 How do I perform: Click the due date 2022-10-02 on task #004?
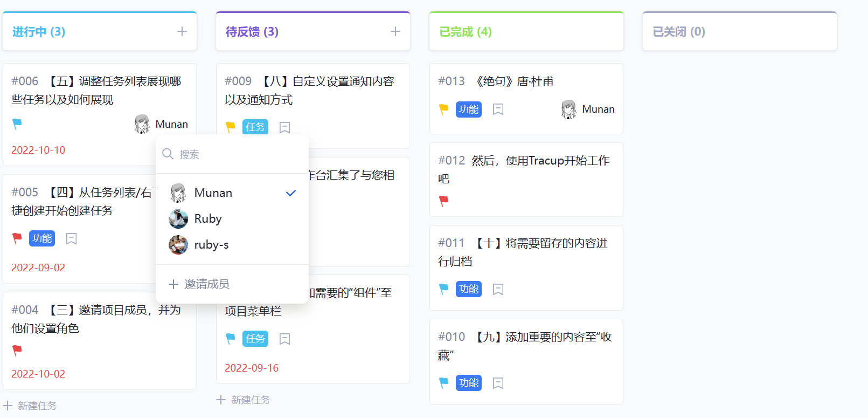pos(38,374)
